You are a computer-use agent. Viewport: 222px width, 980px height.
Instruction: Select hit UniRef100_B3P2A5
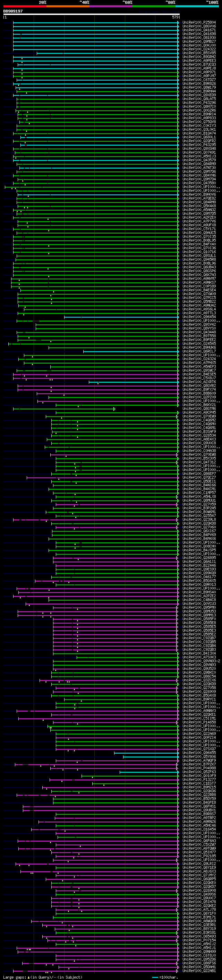[x=199, y=508]
